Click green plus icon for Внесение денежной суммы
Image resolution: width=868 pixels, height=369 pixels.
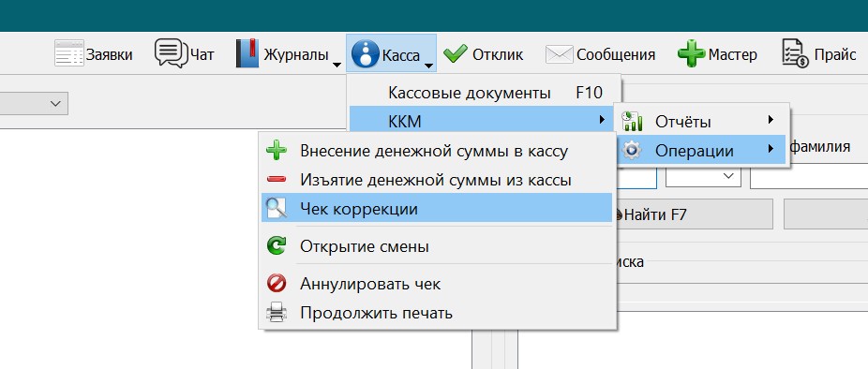277,151
